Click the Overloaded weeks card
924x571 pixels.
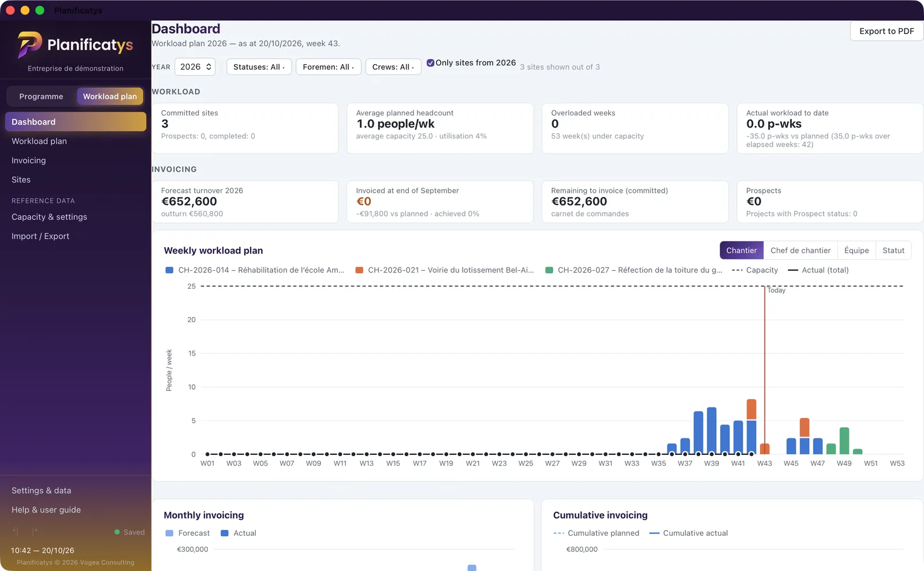click(x=635, y=128)
